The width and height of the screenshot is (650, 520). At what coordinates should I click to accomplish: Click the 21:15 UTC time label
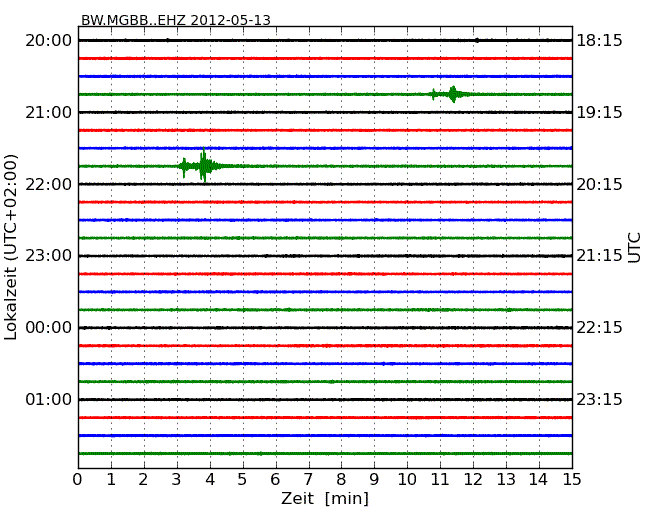click(x=599, y=256)
